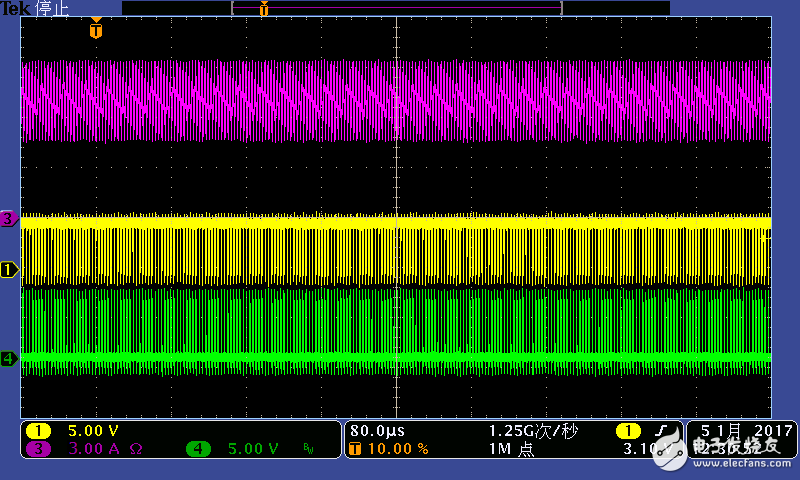This screenshot has width=800, height=480.
Task: Click the channel 3 ground marker at left edge
Action: [9, 218]
